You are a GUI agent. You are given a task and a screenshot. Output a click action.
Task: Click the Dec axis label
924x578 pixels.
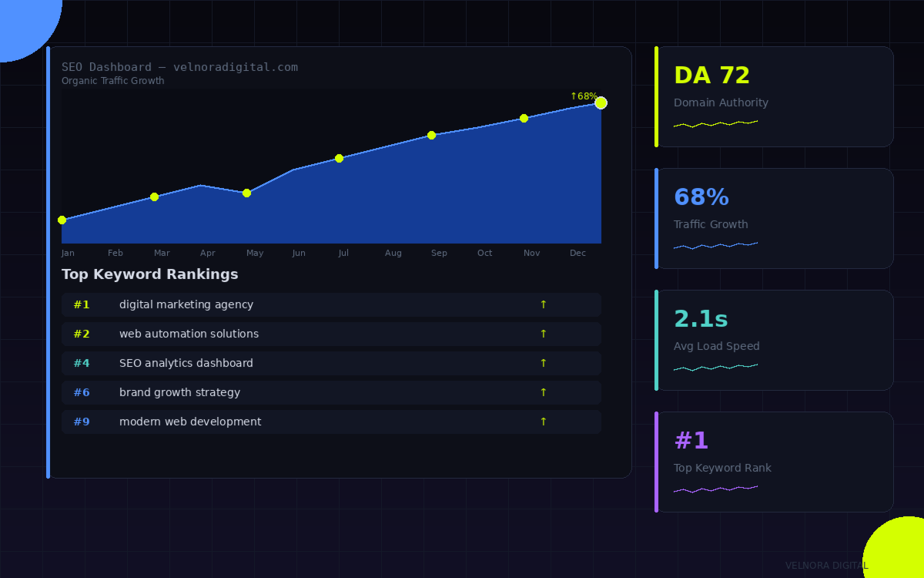(577, 253)
